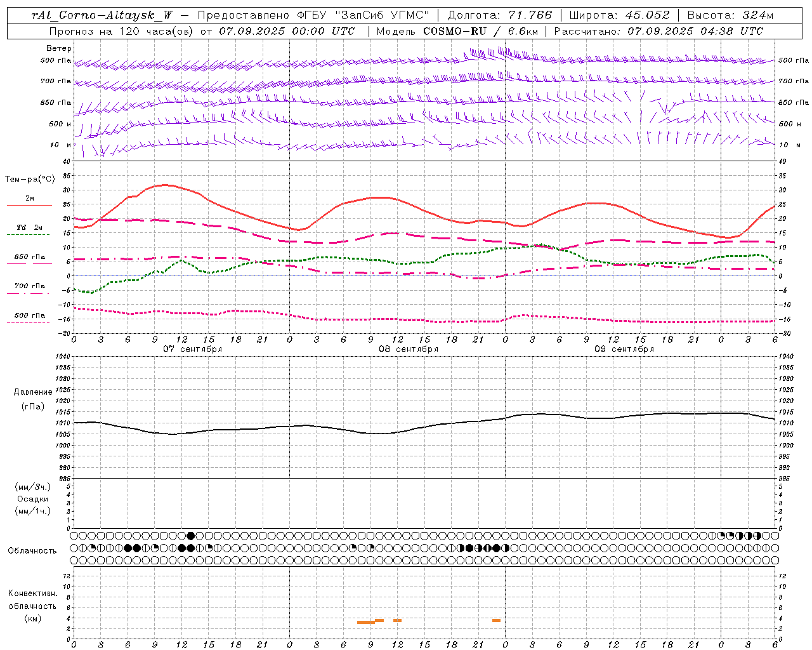Viewport: 812px width, 650px height.
Task: Click the latitude value Широта: 45.052
Action: click(x=619, y=15)
